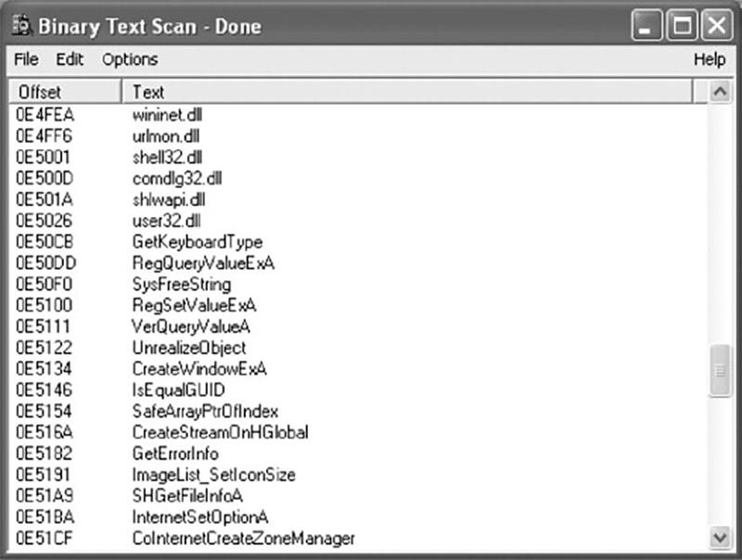
Task: Click offset value 0E5001
Action: click(x=43, y=158)
